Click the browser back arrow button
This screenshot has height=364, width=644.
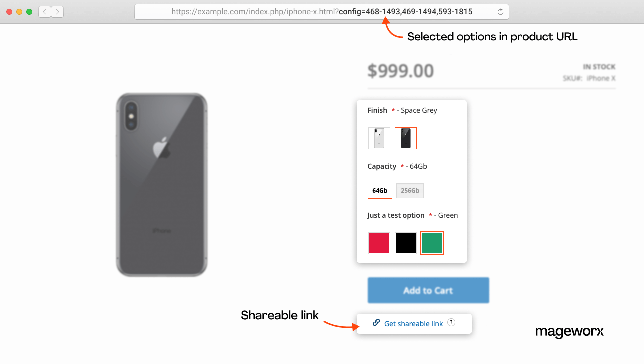(45, 12)
